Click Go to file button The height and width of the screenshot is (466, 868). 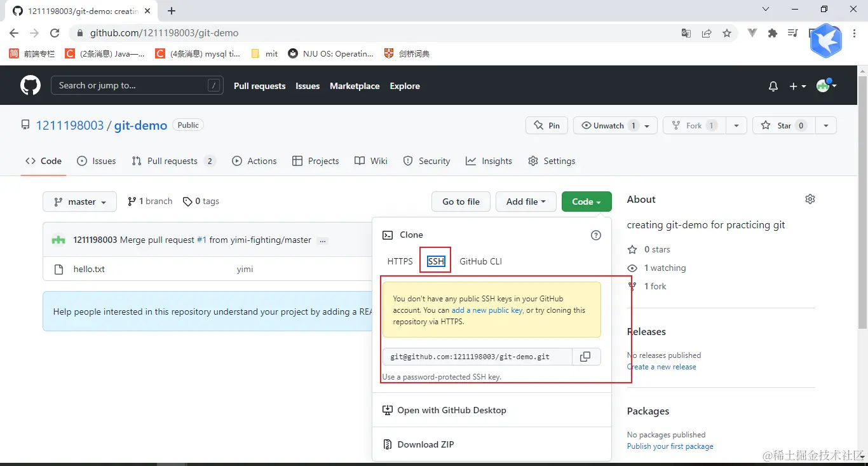tap(461, 202)
